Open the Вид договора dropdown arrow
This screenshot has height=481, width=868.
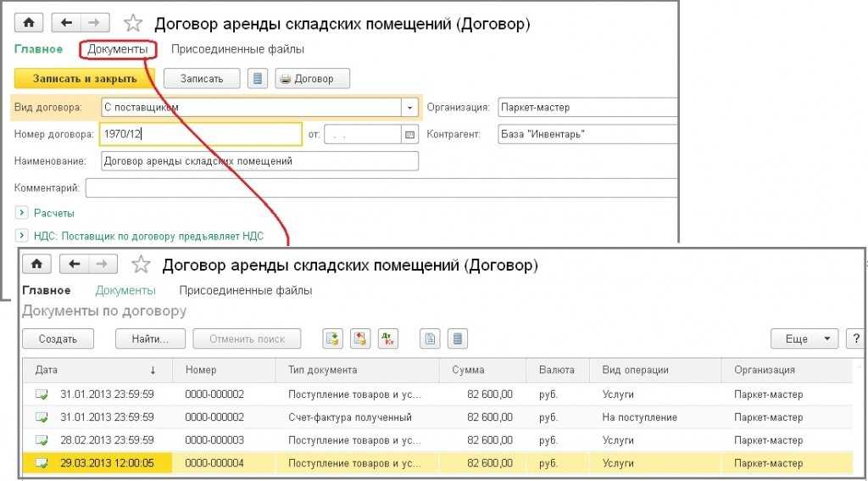(410, 108)
